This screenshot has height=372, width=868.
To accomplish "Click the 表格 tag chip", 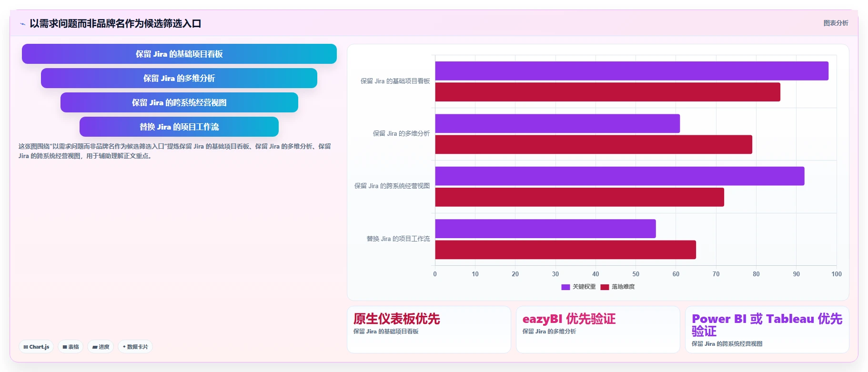I will coord(71,347).
